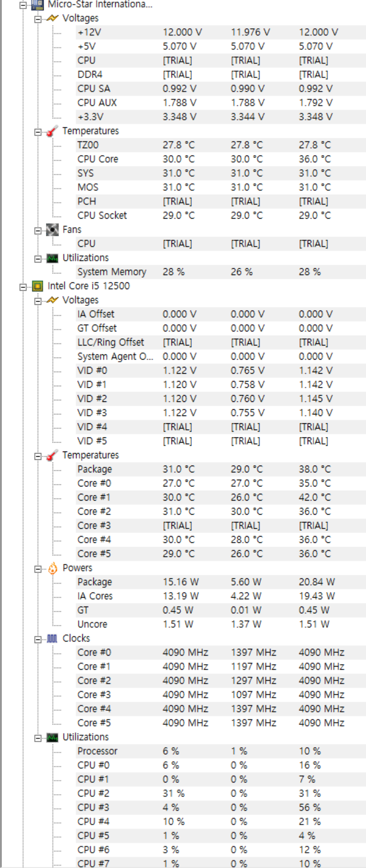Click the CPU Utilizations graph icon

(x=52, y=737)
